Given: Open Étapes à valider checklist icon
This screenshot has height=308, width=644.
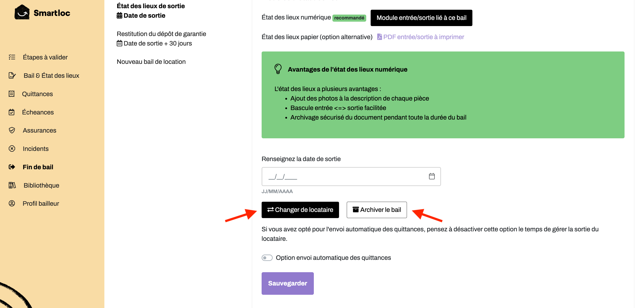Looking at the screenshot, I should coord(12,57).
